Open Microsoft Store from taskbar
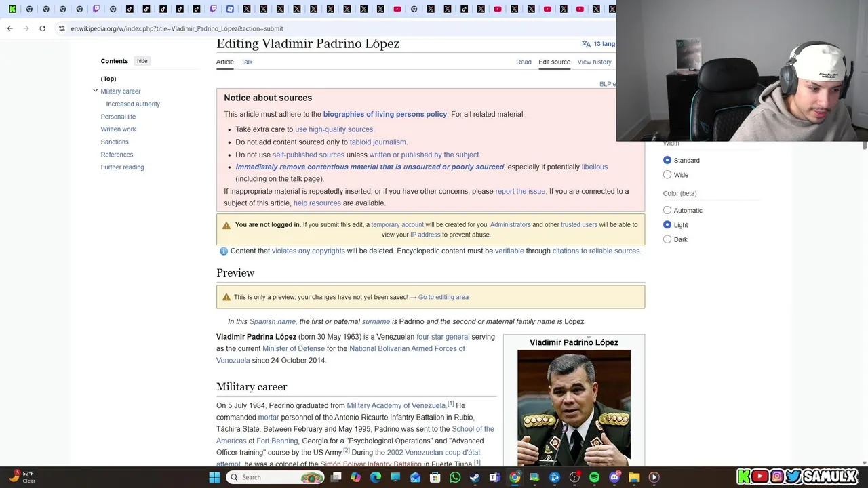The height and width of the screenshot is (488, 868). click(x=435, y=477)
